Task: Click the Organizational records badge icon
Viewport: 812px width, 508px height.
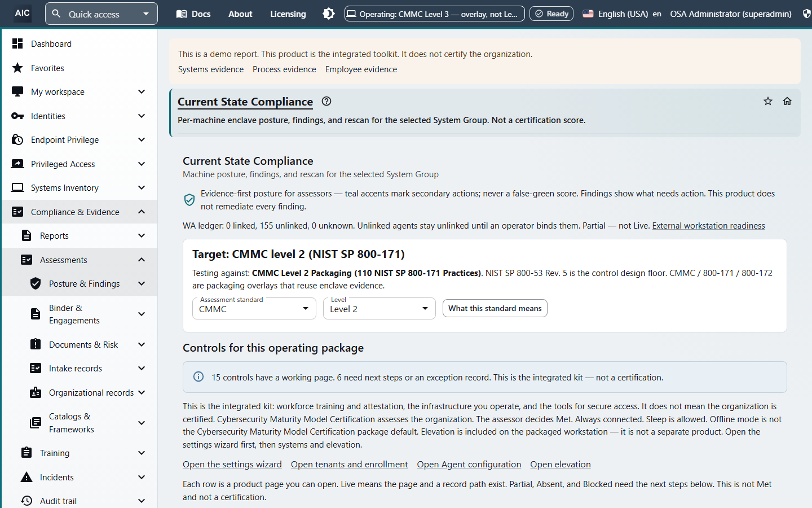Action: [36, 392]
